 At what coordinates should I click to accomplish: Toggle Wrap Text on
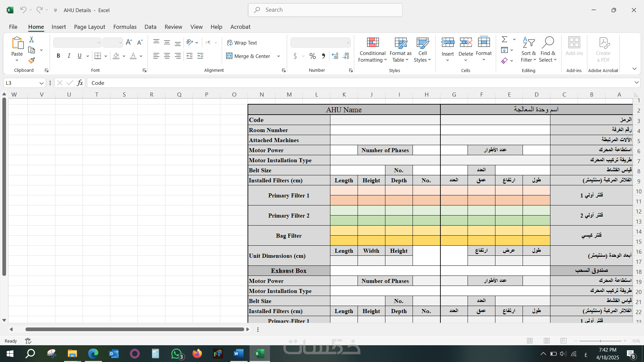click(242, 43)
